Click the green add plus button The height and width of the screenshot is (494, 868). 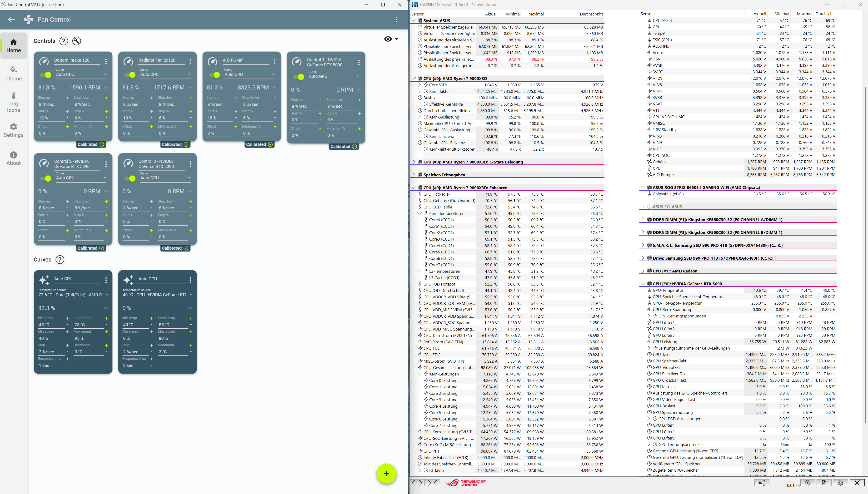(386, 474)
